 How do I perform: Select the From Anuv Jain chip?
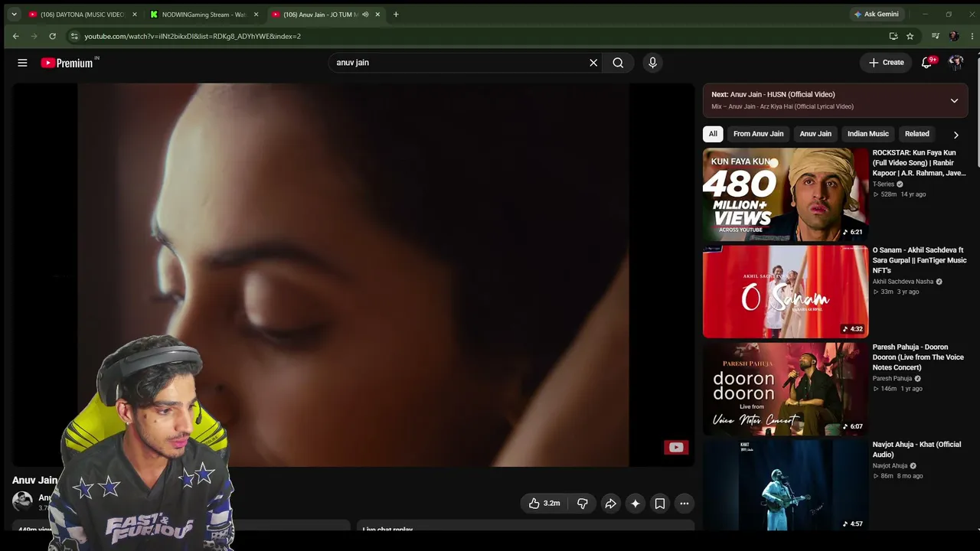pyautogui.click(x=758, y=134)
